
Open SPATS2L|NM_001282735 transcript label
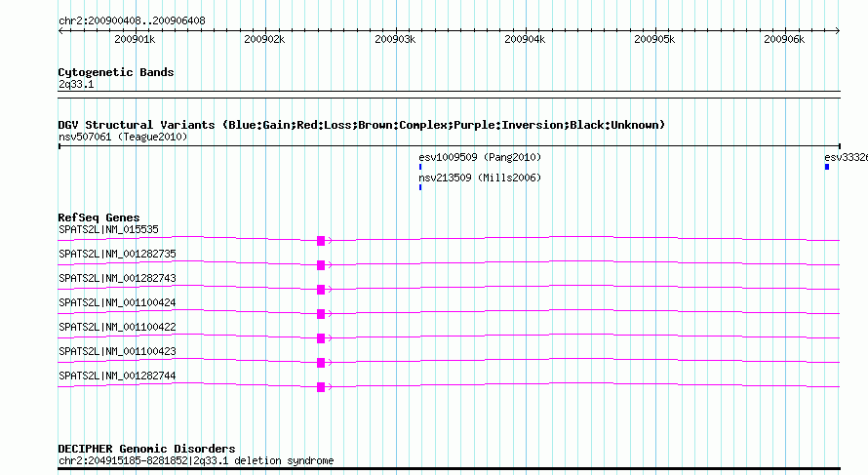(x=117, y=254)
